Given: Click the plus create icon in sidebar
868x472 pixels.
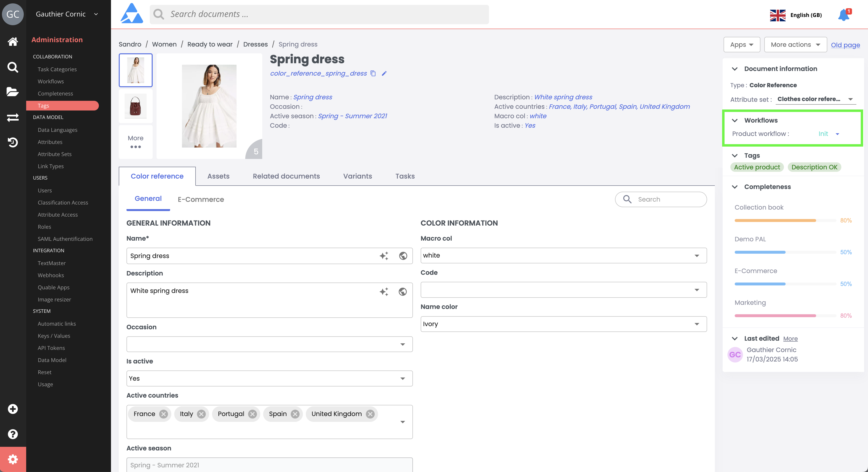Looking at the screenshot, I should [x=13, y=409].
